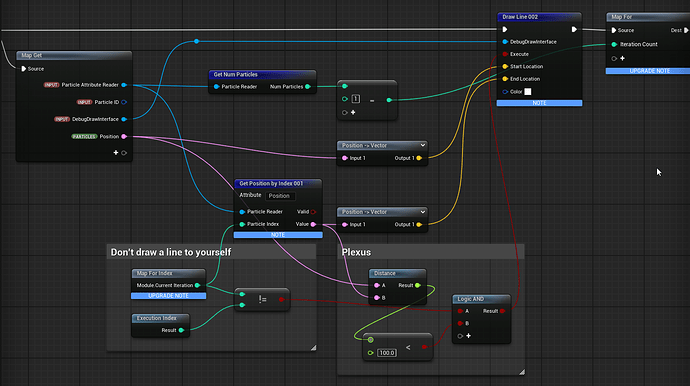Image resolution: width=690 pixels, height=386 pixels.
Task: Click the Valid output pin
Action: pos(313,212)
